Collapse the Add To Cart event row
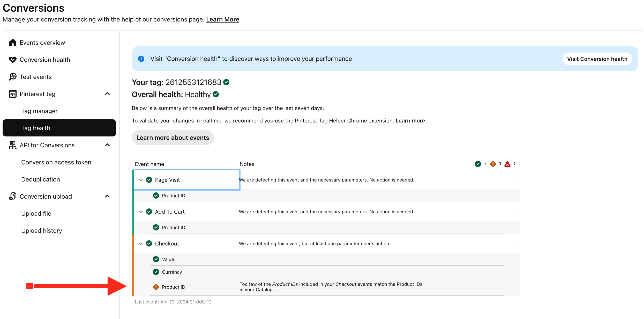The width and height of the screenshot is (644, 319). click(141, 212)
